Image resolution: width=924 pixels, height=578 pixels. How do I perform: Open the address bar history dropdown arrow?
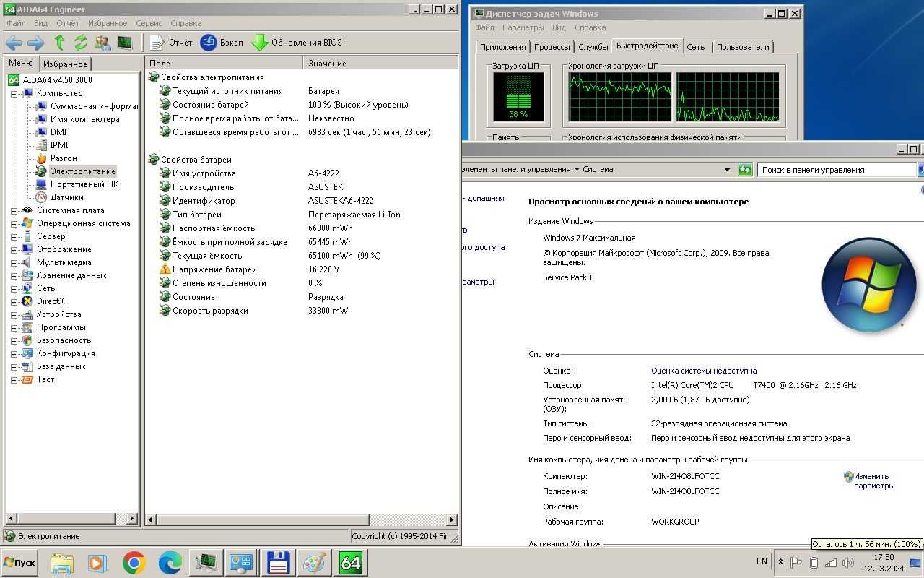727,170
